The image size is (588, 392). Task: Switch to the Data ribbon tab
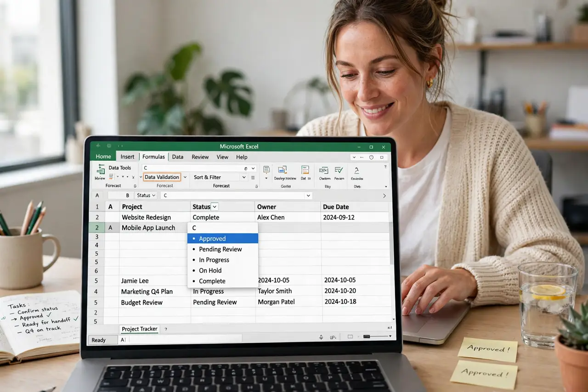tap(178, 157)
